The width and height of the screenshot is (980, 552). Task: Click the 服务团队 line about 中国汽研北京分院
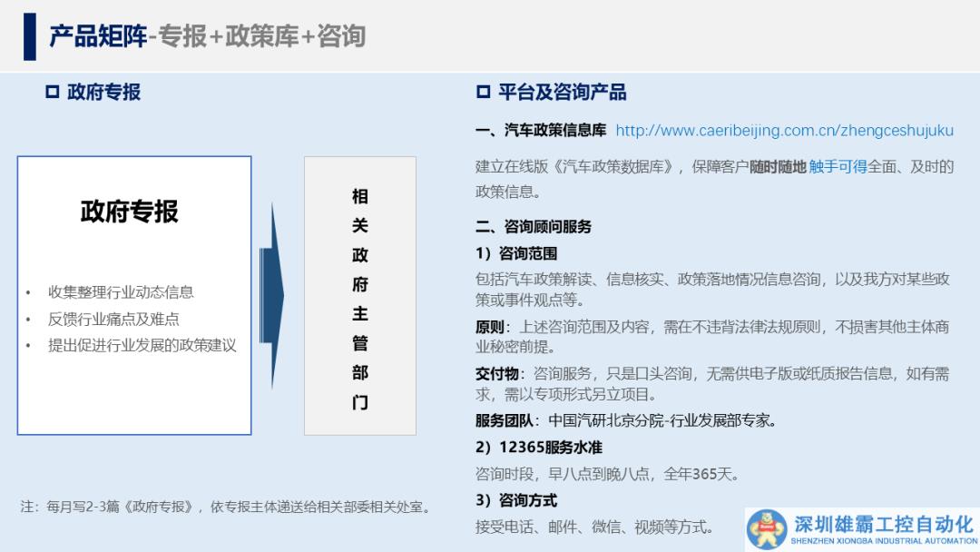click(x=625, y=420)
